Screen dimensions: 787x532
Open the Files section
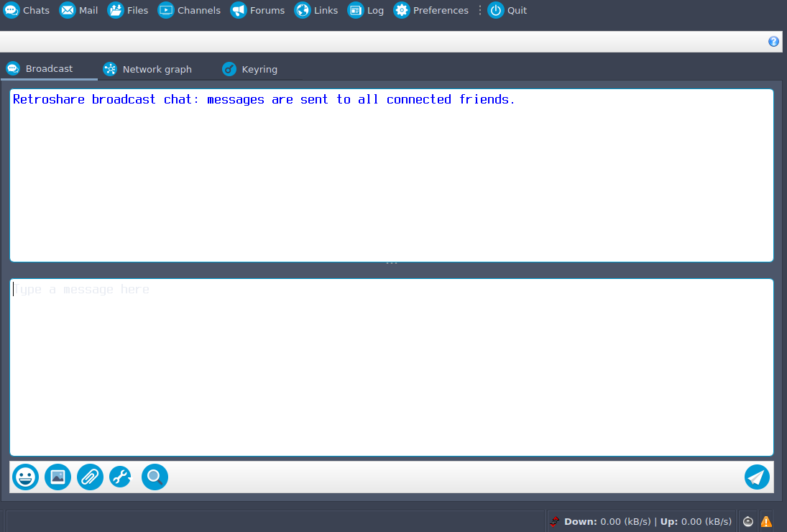[128, 10]
